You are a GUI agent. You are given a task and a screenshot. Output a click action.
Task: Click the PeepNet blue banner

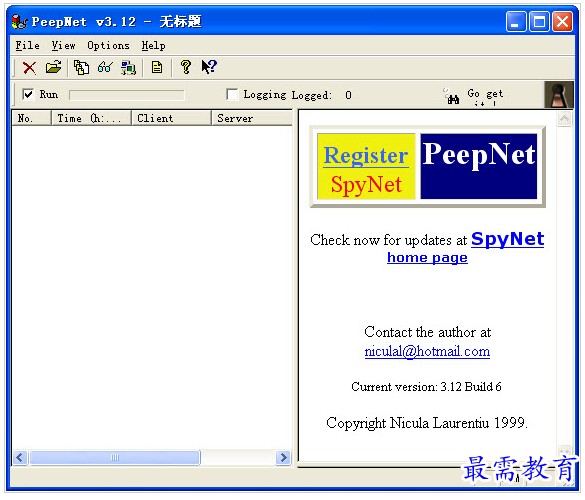[479, 166]
